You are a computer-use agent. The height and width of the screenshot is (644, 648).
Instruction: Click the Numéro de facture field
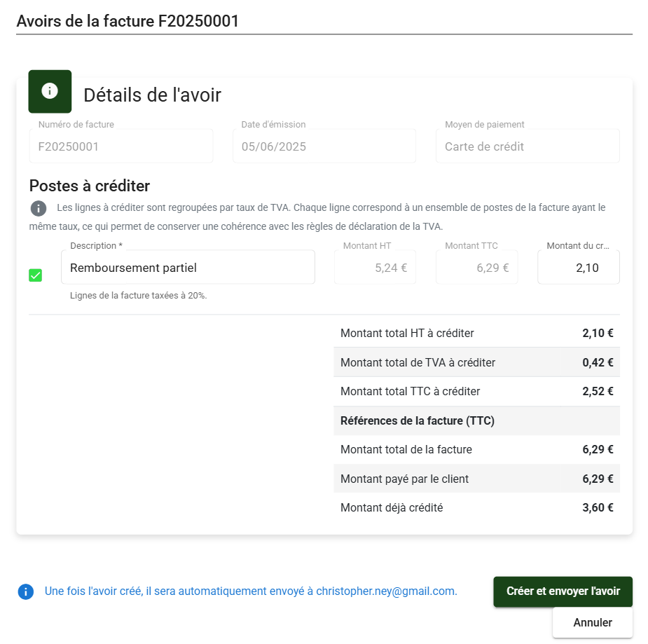pyautogui.click(x=121, y=146)
